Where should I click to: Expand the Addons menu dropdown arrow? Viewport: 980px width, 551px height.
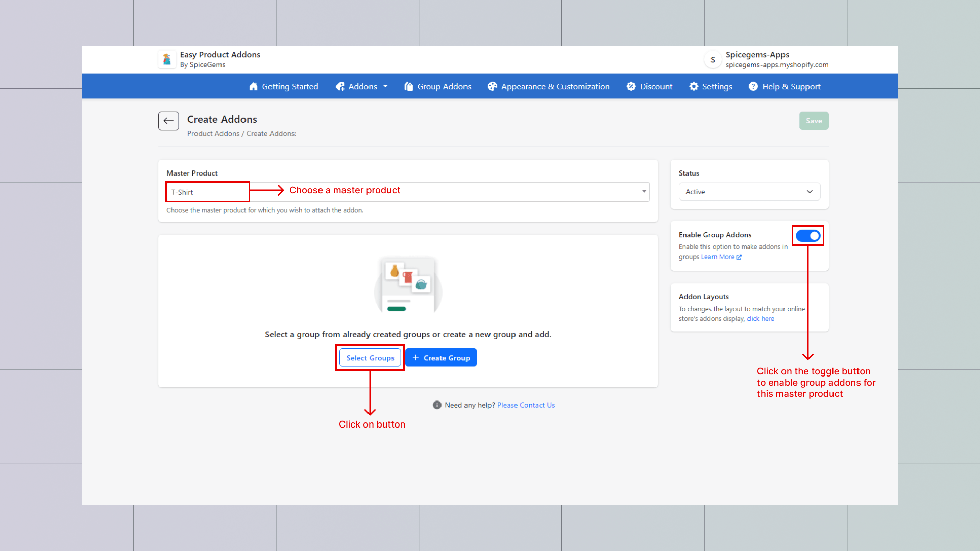[385, 87]
